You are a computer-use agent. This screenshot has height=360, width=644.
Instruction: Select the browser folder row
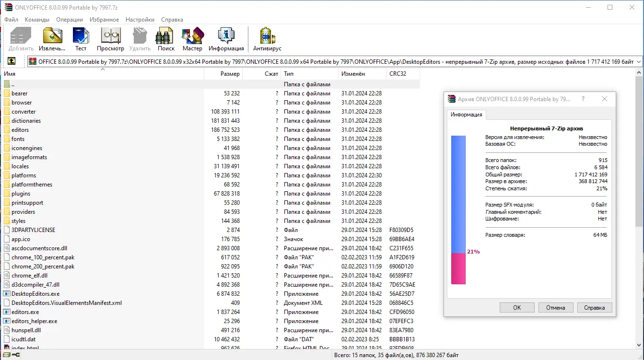coord(210,103)
